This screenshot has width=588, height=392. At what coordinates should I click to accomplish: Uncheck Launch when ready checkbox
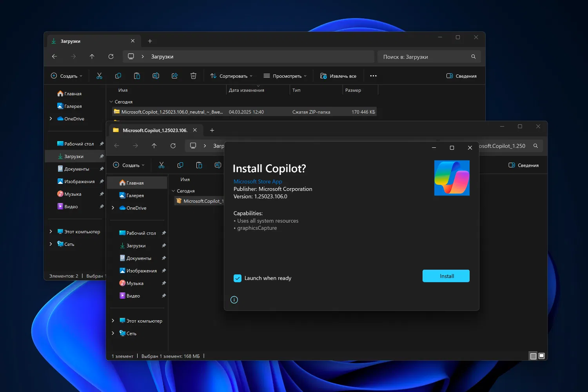(238, 278)
